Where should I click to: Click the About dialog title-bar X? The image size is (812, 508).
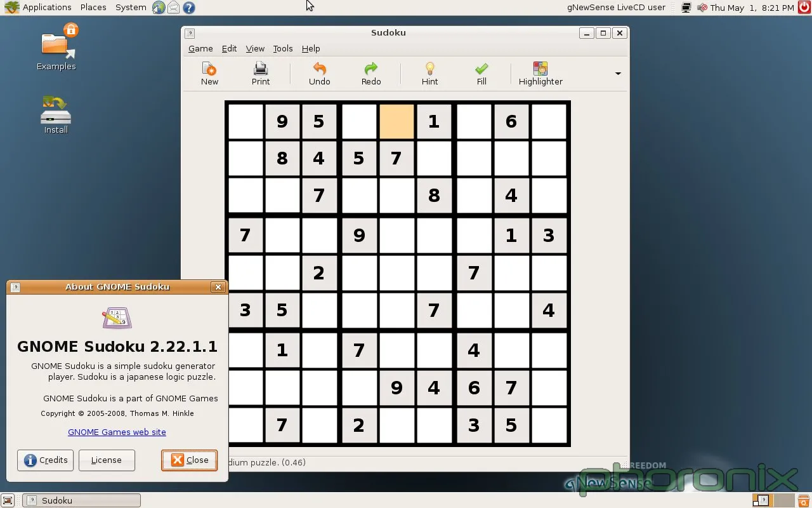(218, 287)
